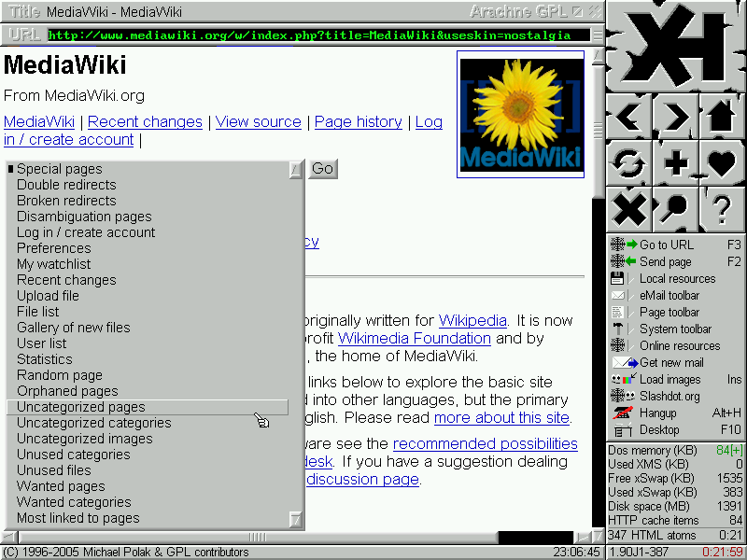Screen dimensions: 747x560
Task: Select Desktop in the sidebar menu
Action: [x=659, y=430]
